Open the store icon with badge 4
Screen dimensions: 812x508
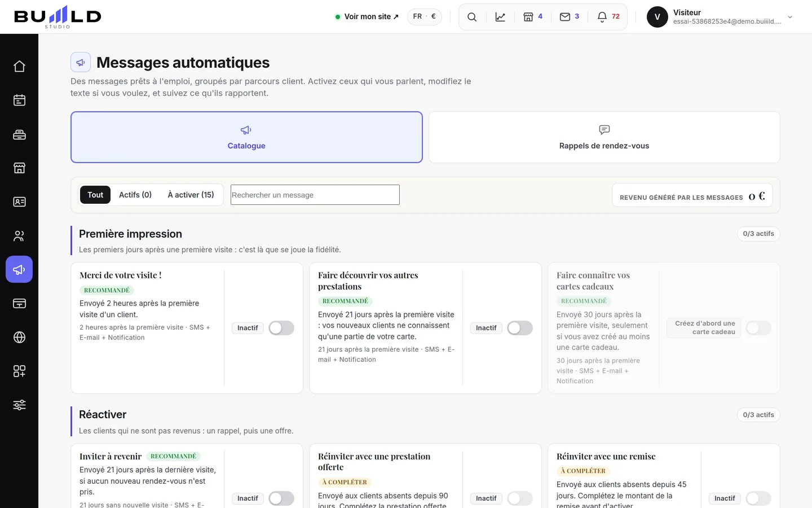533,17
